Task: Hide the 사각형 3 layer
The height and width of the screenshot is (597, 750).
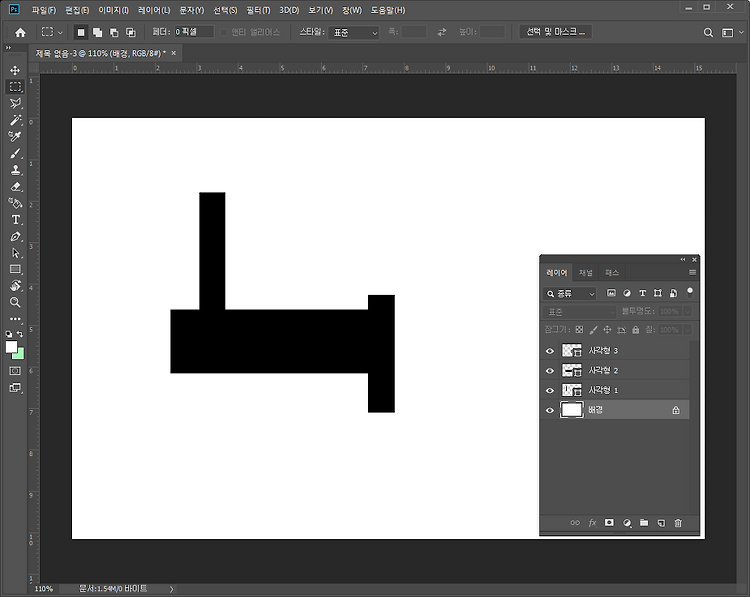Action: coord(550,351)
